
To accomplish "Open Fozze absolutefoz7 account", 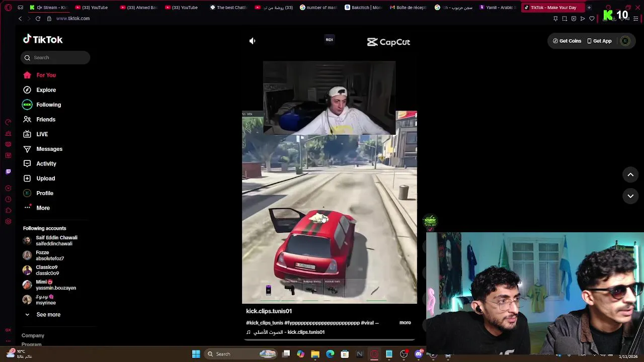I will (x=44, y=255).
